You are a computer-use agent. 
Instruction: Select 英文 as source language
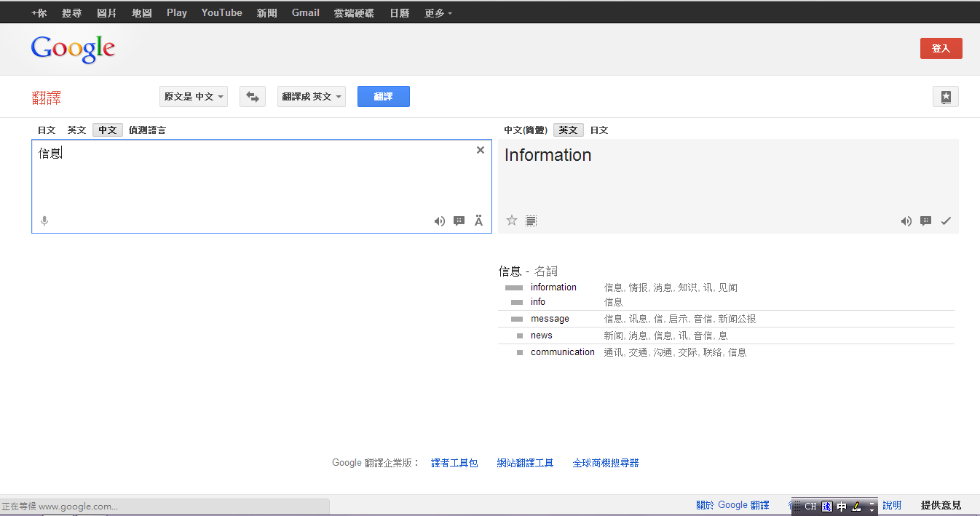76,130
